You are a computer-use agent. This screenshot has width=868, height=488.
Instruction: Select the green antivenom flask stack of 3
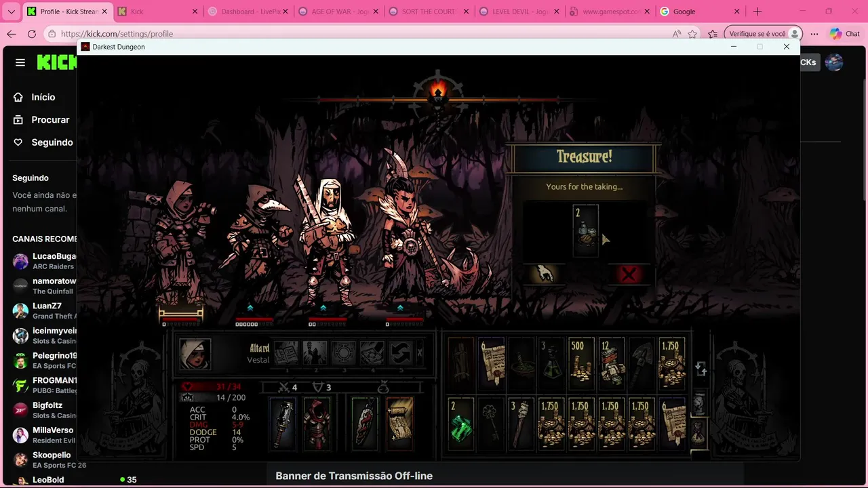[551, 363]
